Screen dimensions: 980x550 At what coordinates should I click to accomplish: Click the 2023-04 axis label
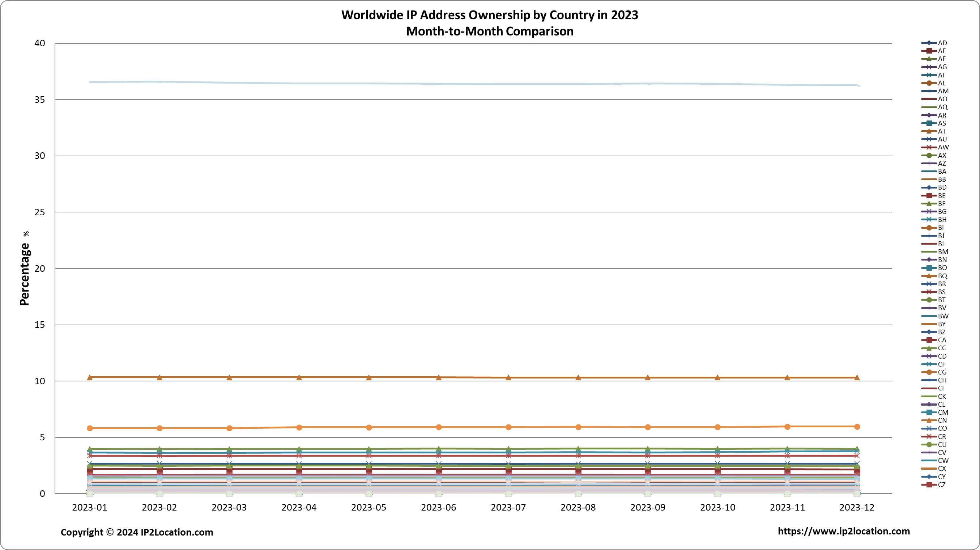299,507
